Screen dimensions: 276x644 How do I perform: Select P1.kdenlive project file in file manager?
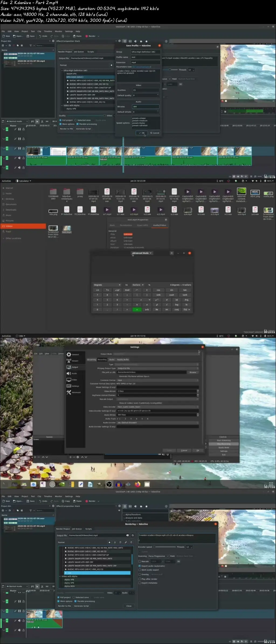pos(67,211)
